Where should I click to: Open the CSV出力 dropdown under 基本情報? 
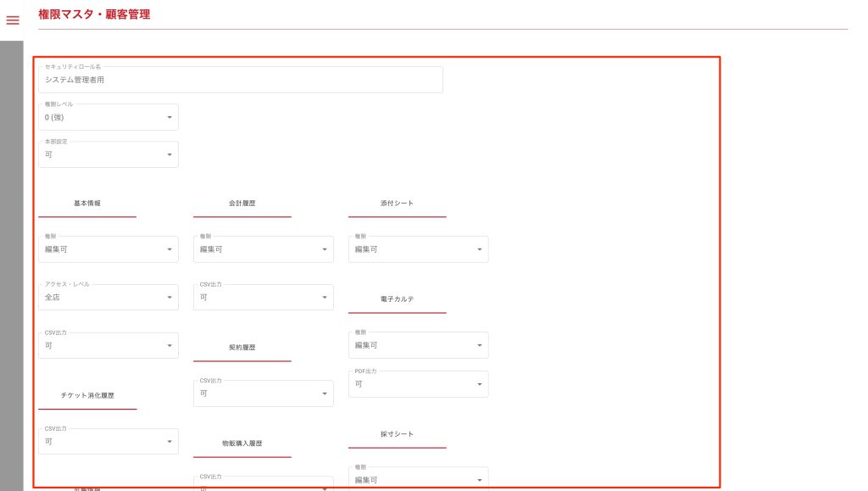(108, 345)
